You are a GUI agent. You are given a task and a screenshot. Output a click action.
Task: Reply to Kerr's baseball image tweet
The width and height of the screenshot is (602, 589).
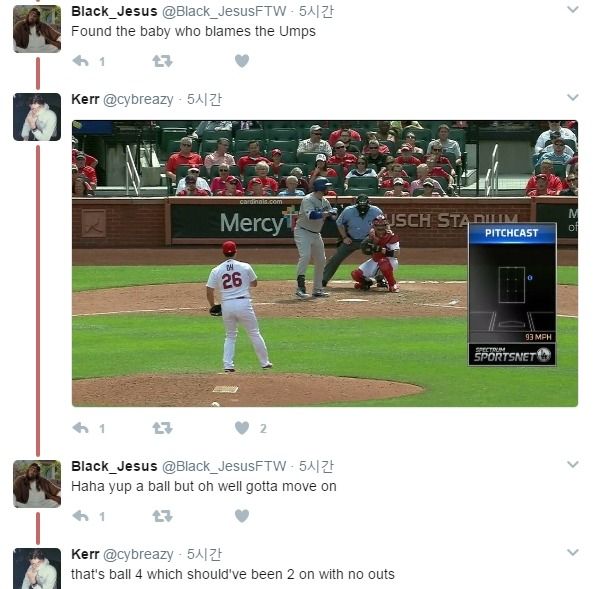(81, 428)
